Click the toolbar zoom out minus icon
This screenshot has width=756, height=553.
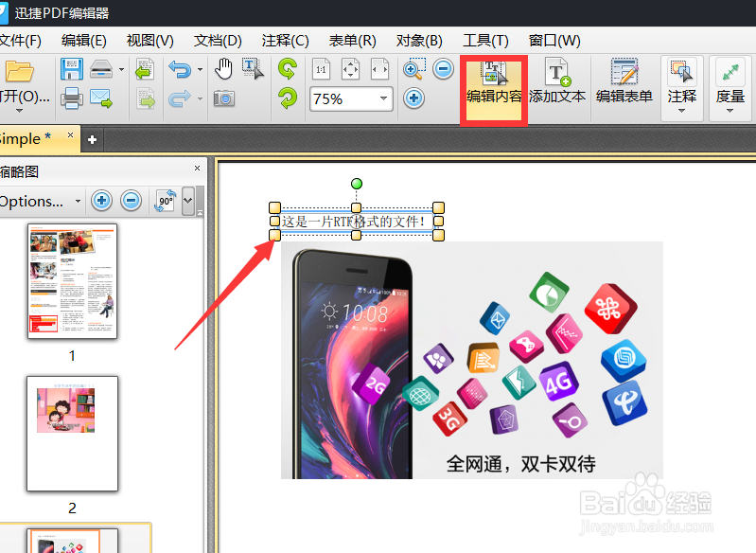tap(443, 69)
